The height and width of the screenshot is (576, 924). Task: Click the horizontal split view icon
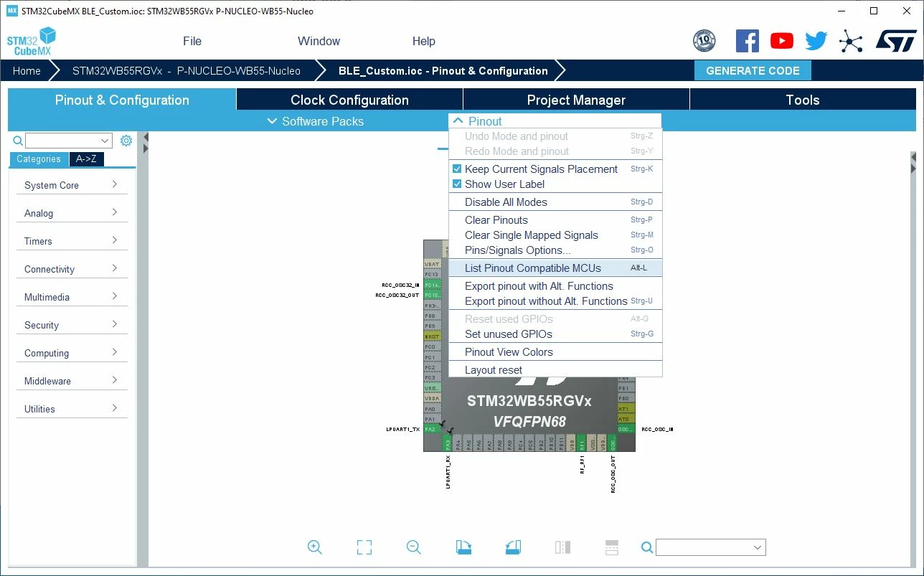pyautogui.click(x=612, y=547)
